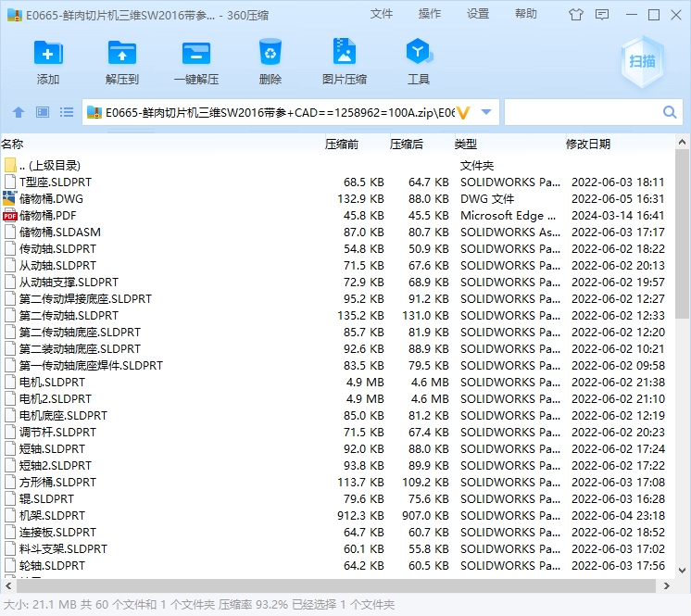
Task: Select file 电机底座.SLDPRT
Action: pyautogui.click(x=337, y=416)
